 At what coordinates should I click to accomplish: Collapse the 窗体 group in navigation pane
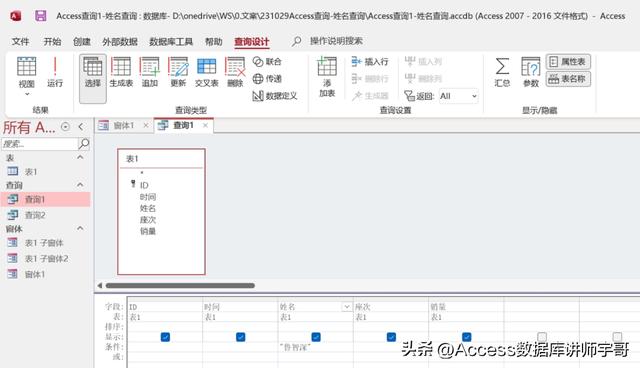[80, 228]
